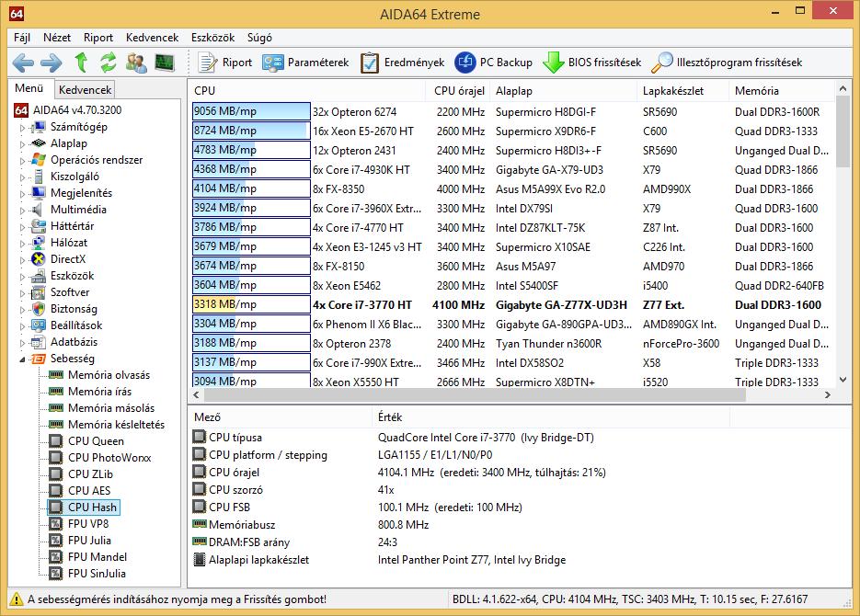860x616 pixels.
Task: Open the Kedvencek menu
Action: tap(152, 38)
